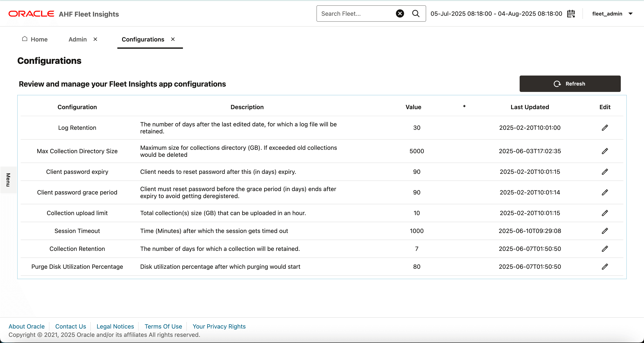This screenshot has height=343, width=644.
Task: Switch to the Home tab
Action: click(x=35, y=39)
